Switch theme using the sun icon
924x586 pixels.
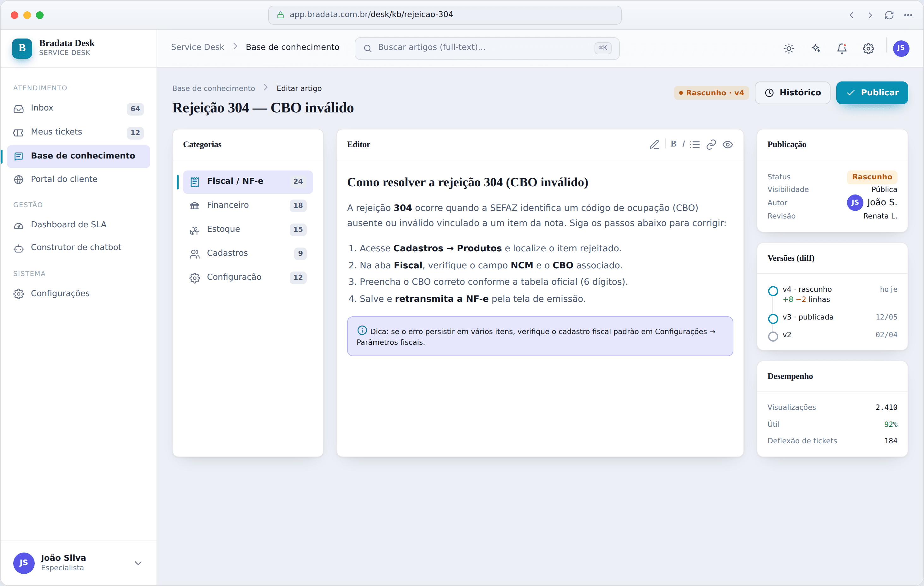coord(789,48)
